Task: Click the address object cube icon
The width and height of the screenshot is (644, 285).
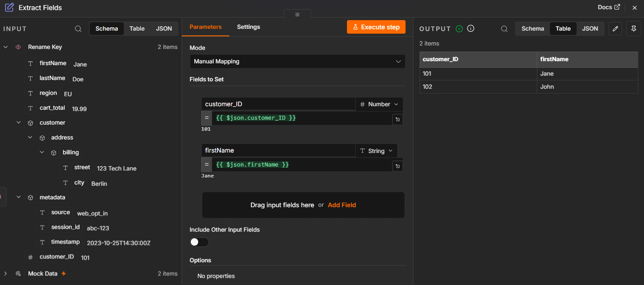Action: (x=42, y=138)
